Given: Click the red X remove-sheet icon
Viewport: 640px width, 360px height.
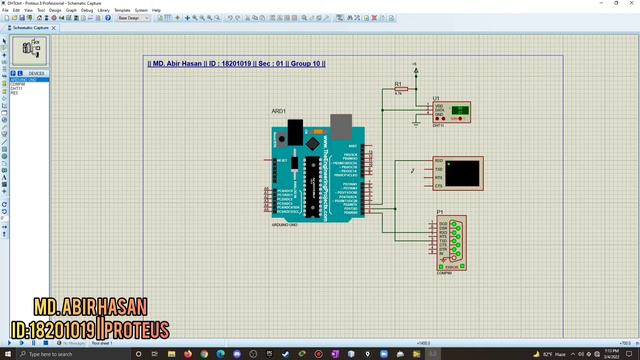Looking at the screenshot, I should pos(374,18).
